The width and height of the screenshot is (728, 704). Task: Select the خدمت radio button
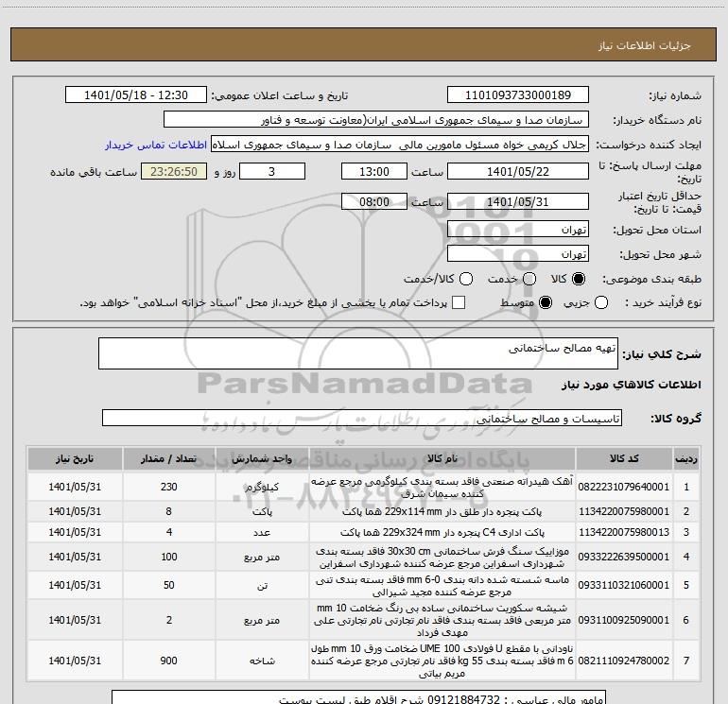529,279
